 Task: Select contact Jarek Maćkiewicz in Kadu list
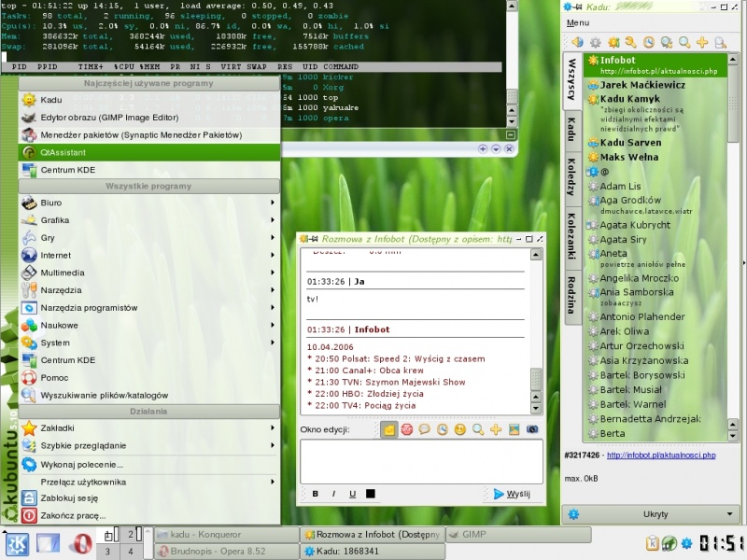656,85
